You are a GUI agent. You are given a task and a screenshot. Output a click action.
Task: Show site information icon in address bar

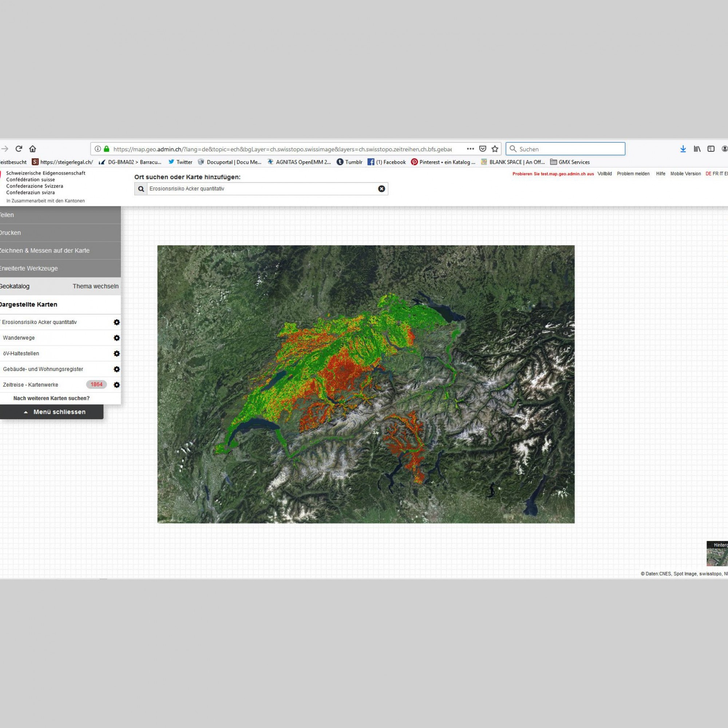pos(98,149)
